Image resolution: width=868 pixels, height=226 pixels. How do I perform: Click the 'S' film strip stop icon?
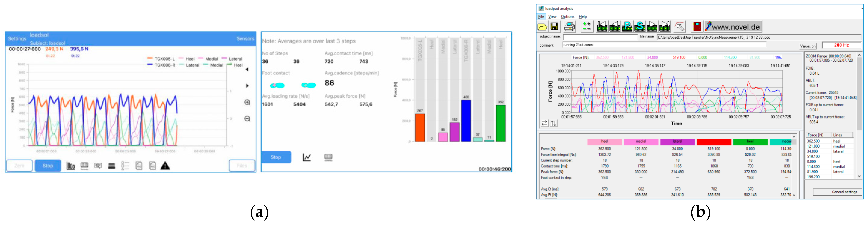click(639, 26)
